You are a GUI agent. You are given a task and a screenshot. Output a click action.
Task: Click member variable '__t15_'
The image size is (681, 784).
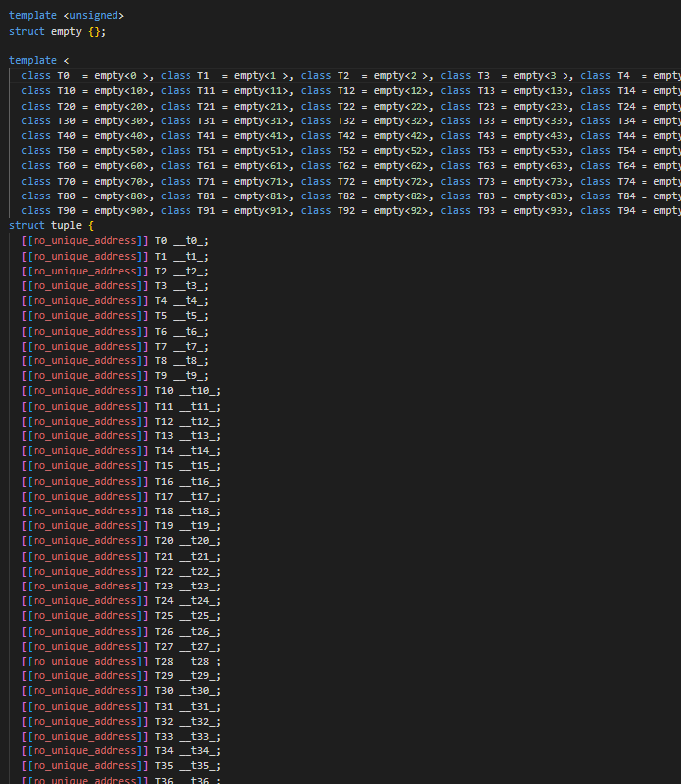click(197, 465)
